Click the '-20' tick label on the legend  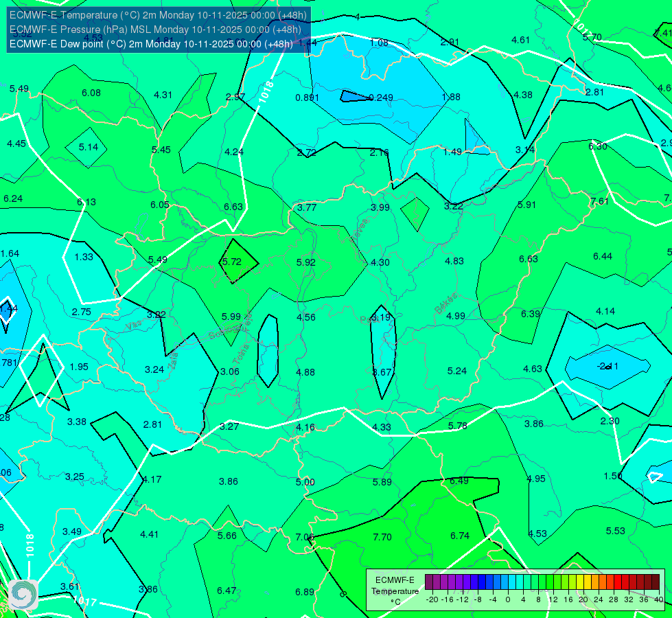tap(432, 599)
